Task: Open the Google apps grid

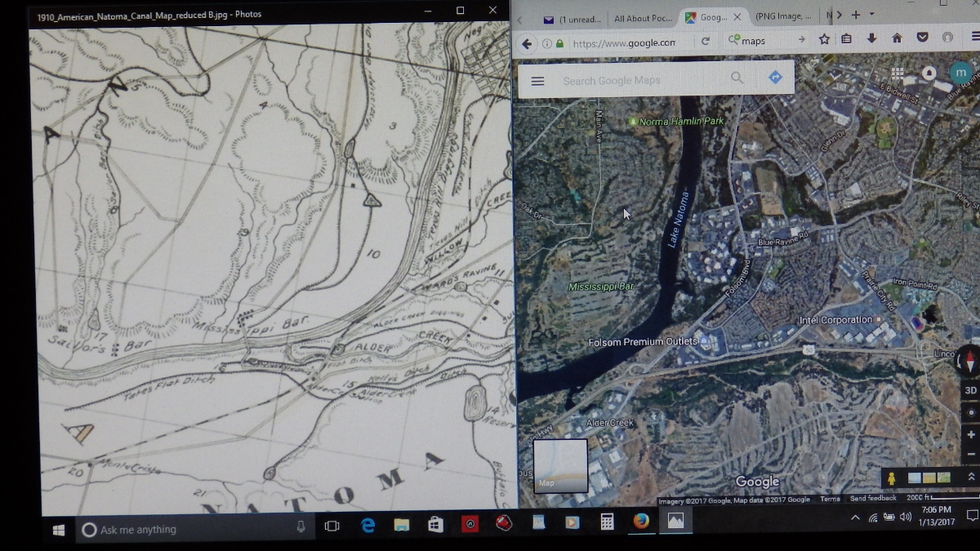Action: point(898,73)
